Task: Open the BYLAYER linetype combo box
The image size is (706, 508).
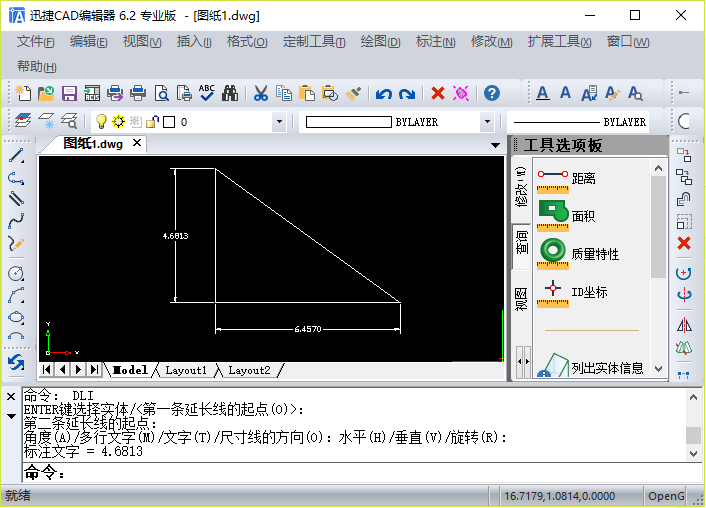Action: pyautogui.click(x=579, y=122)
